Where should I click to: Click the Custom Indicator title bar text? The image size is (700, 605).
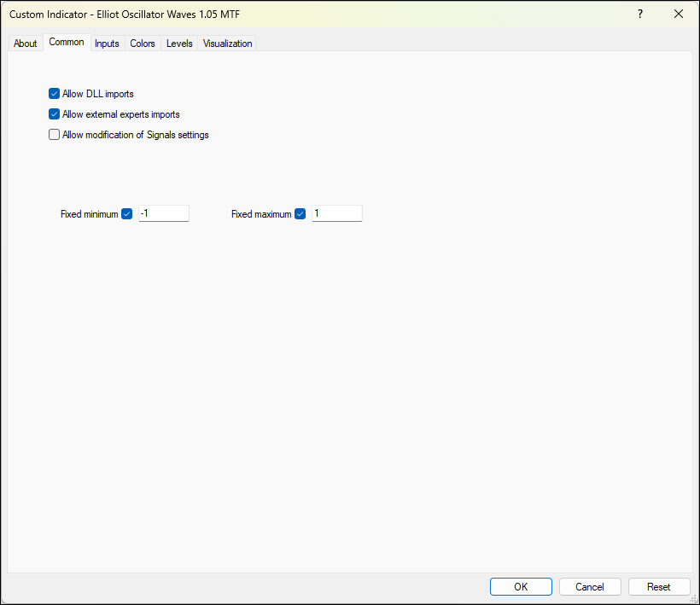[119, 15]
